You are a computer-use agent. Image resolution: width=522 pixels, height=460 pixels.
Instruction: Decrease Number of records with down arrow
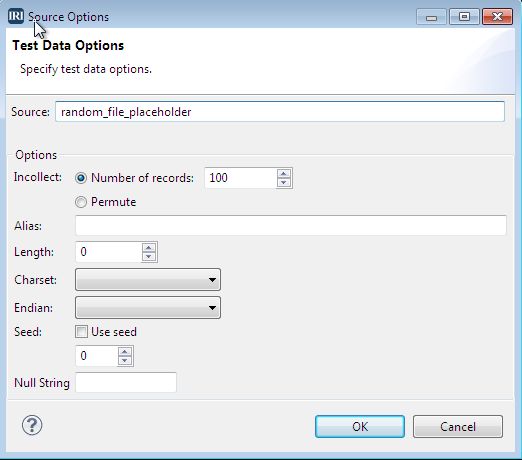pos(284,182)
